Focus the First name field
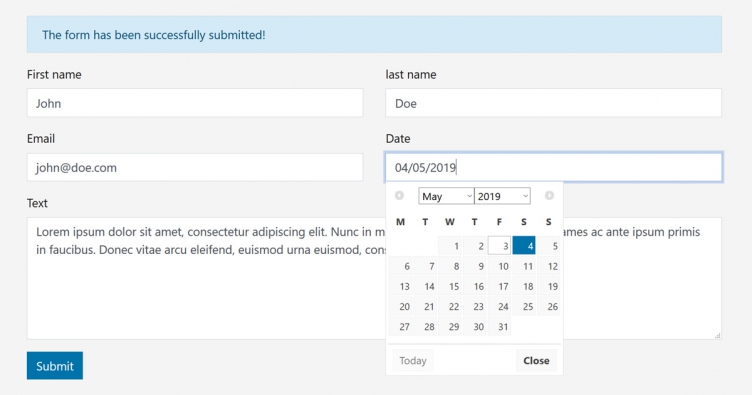This screenshot has width=752, height=395. [x=195, y=103]
